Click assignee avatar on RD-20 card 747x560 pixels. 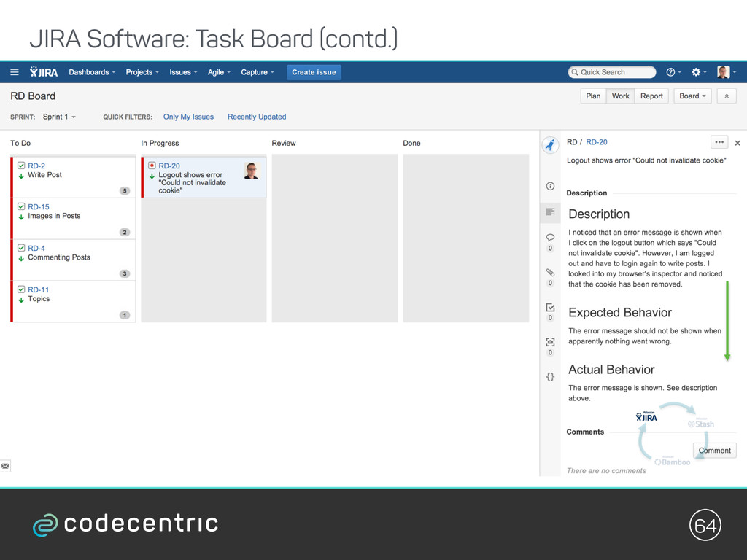252,171
